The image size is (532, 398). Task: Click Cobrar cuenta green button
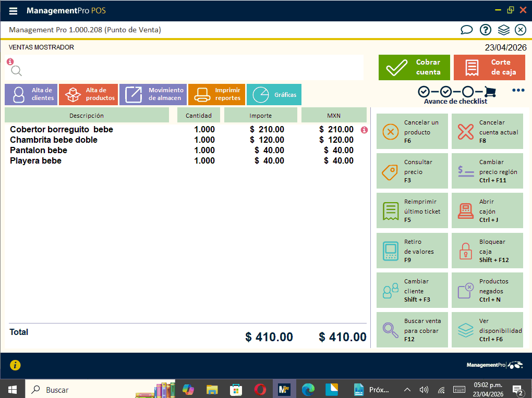(x=414, y=67)
